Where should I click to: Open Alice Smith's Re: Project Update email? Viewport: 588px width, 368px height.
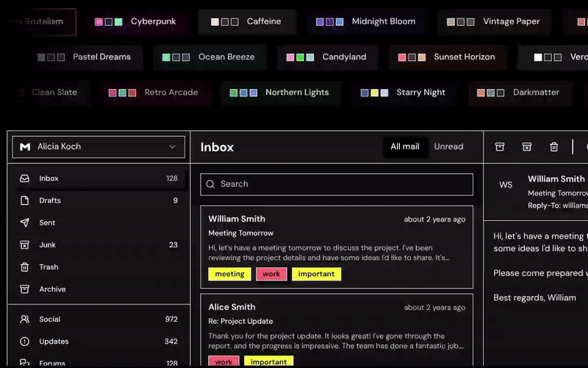click(x=337, y=330)
